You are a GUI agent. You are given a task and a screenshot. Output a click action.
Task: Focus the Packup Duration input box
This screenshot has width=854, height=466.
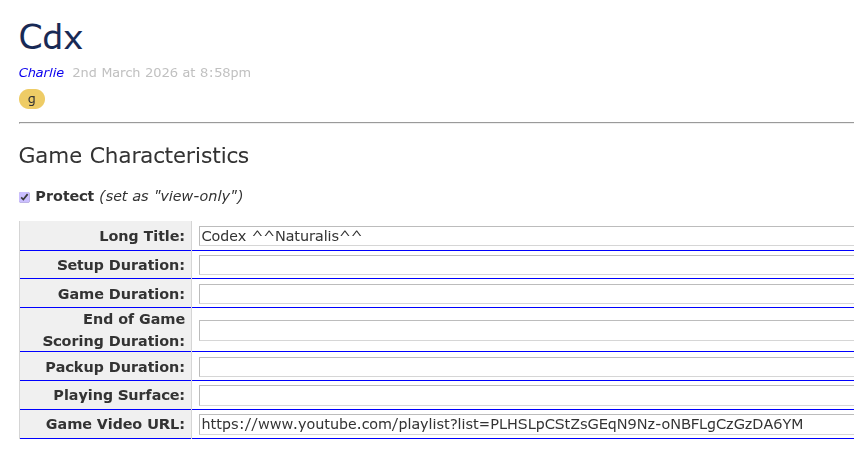point(526,367)
